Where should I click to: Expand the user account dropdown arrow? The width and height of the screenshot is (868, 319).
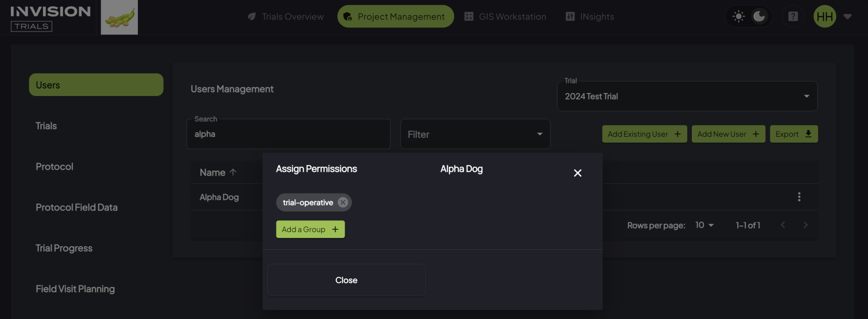point(847,17)
